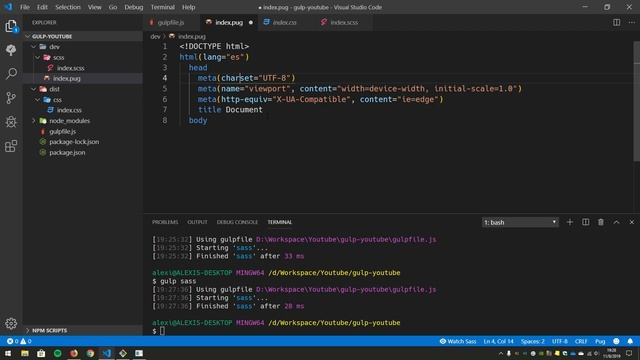Start Watch Sass from status bar
The width and height of the screenshot is (640, 360).
coord(458,341)
